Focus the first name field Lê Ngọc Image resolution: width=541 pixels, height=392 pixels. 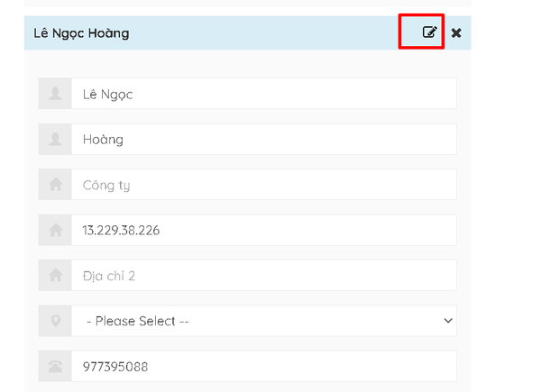264,94
